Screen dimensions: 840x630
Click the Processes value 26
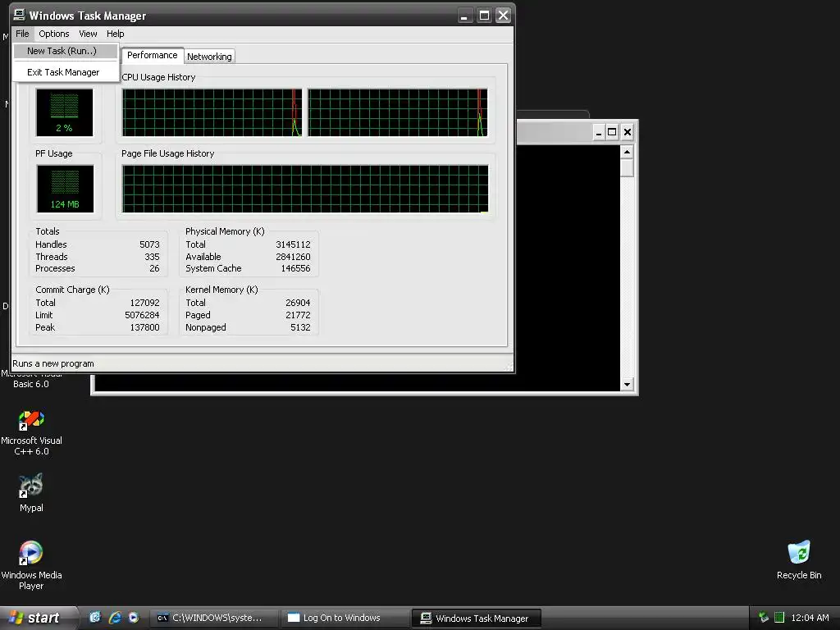(x=154, y=268)
